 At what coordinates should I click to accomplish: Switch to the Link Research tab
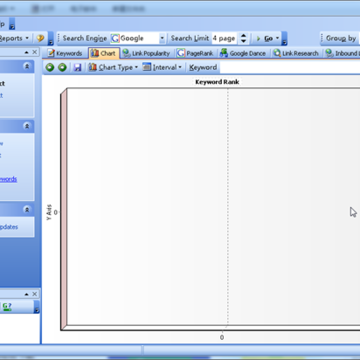(x=296, y=53)
